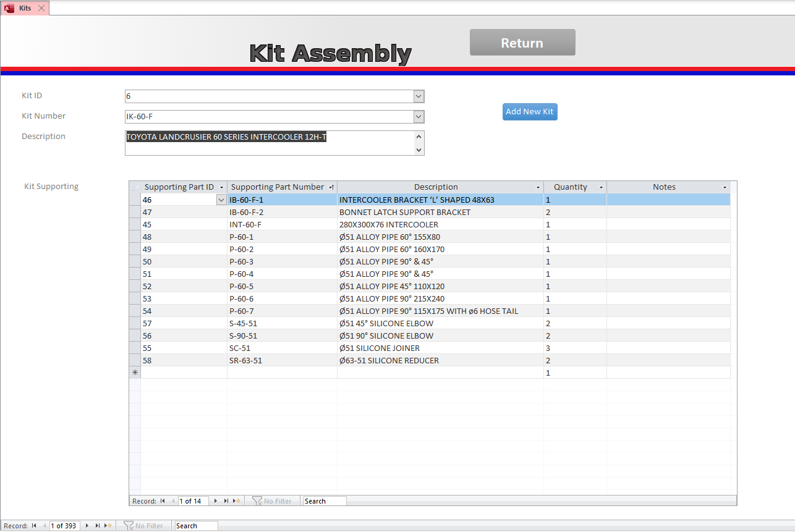
Task: Click the '1 of 393' current record box
Action: (65, 526)
